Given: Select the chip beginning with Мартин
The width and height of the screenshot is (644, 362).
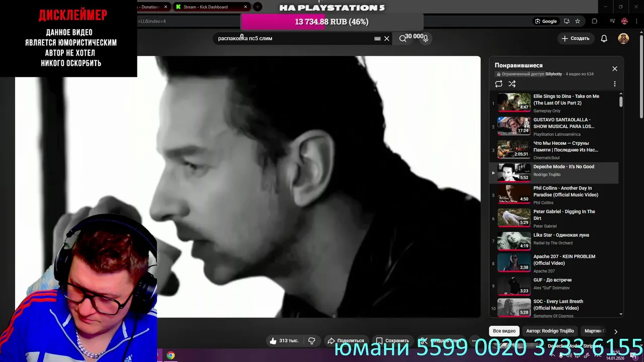Looking at the screenshot, I should pyautogui.click(x=595, y=331).
